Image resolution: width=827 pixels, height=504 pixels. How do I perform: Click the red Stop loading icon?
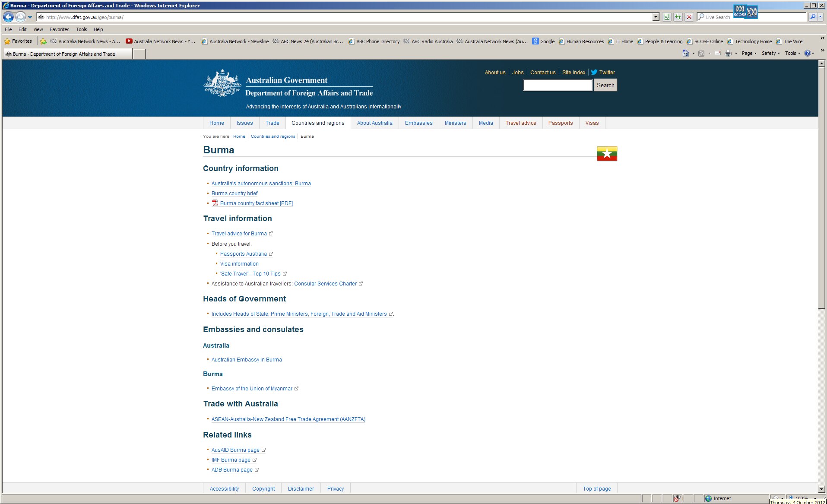point(689,17)
